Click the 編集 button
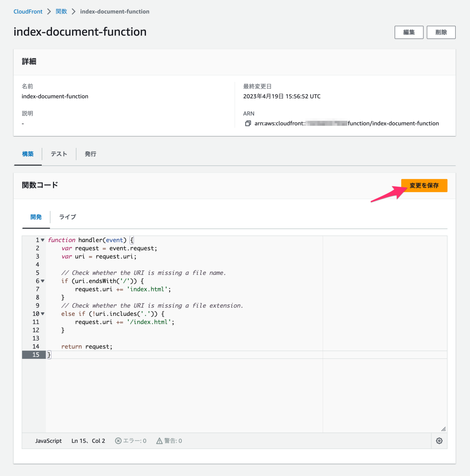Image resolution: width=470 pixels, height=476 pixels. pyautogui.click(x=409, y=32)
